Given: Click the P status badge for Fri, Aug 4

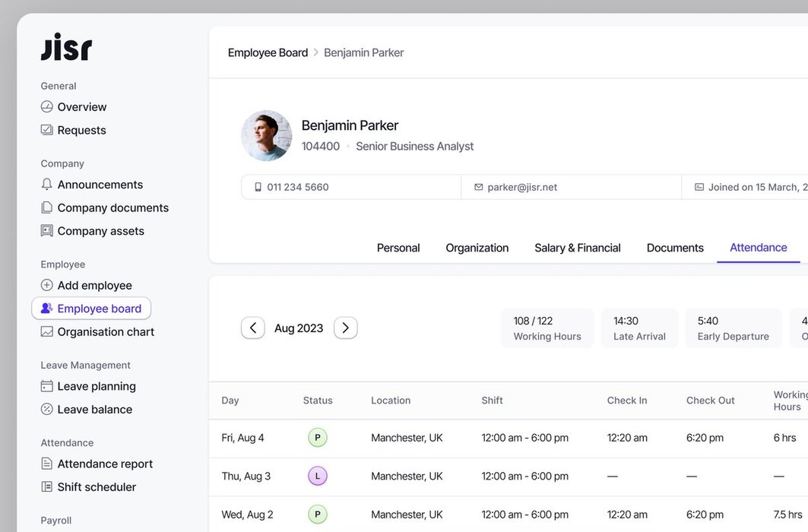Looking at the screenshot, I should coord(318,438).
